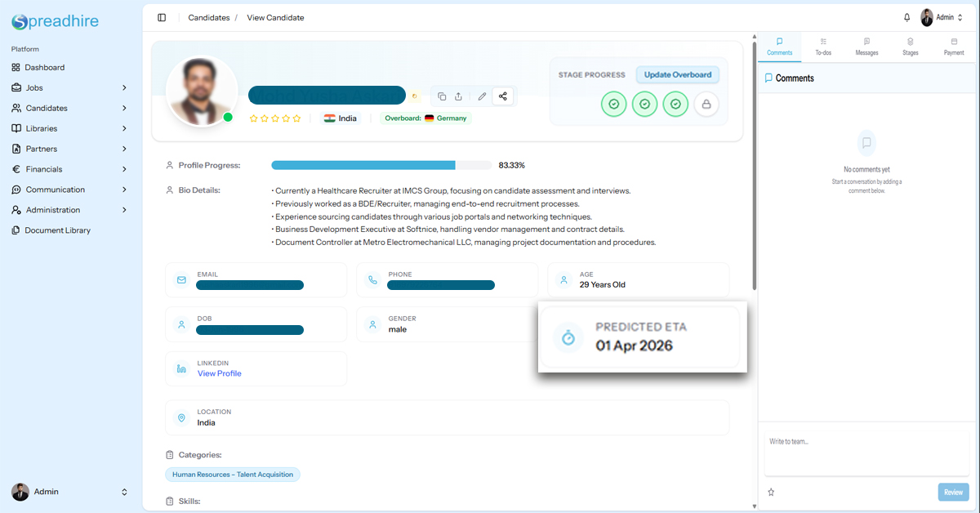Open the notifications bell icon

906,17
